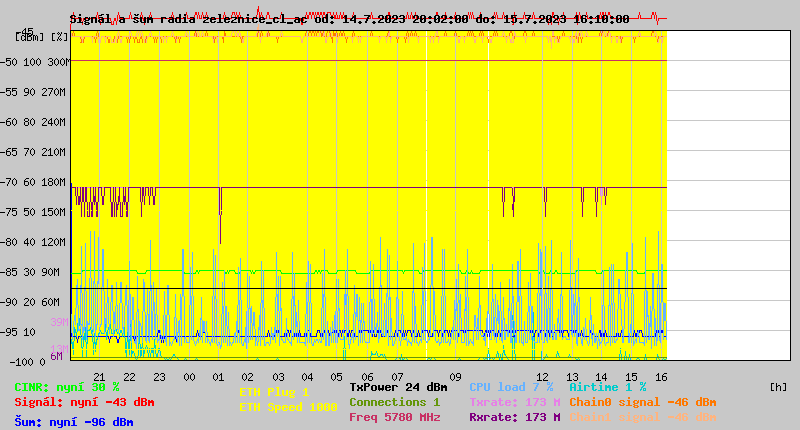The image size is (800, 430).
Task: Click hour label '05' on time axis
Action: tap(336, 377)
